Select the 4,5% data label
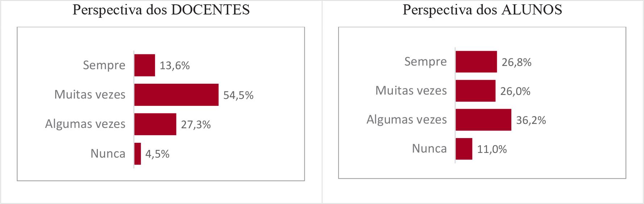This screenshot has width=644, height=204. click(157, 154)
